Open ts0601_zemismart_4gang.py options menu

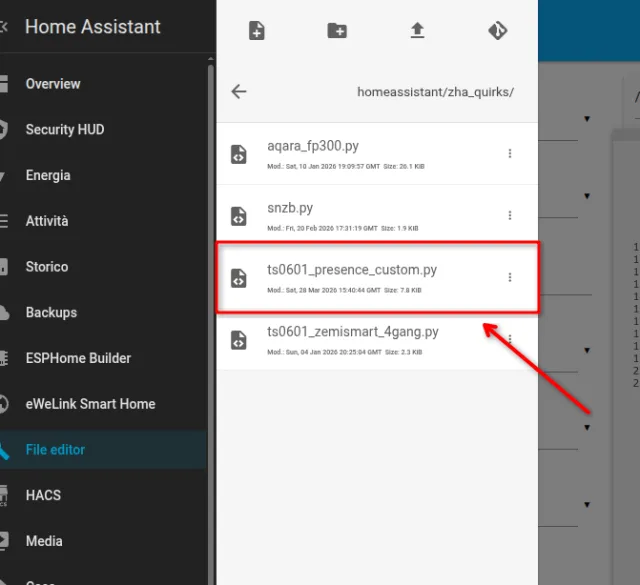[x=509, y=339]
